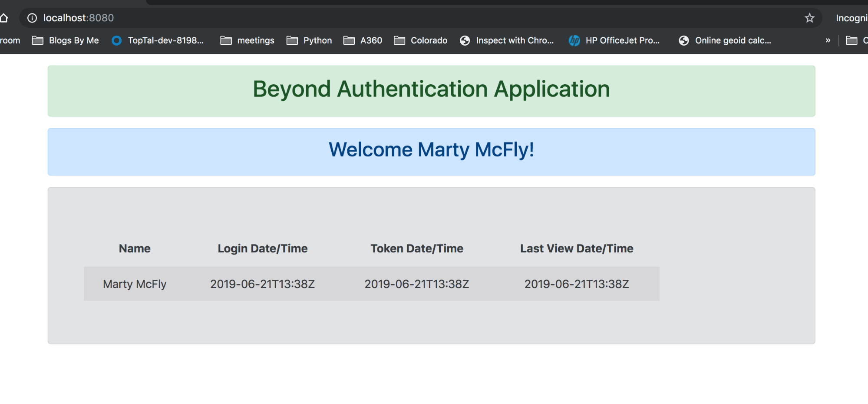Click the home icon in browser toolbar
This screenshot has height=404, width=868.
coord(4,18)
